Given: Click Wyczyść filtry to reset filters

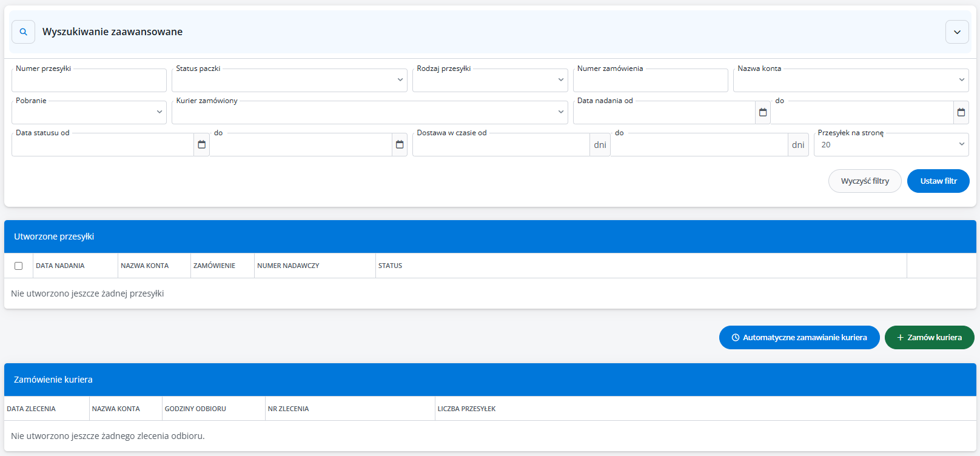Looking at the screenshot, I should point(865,181).
